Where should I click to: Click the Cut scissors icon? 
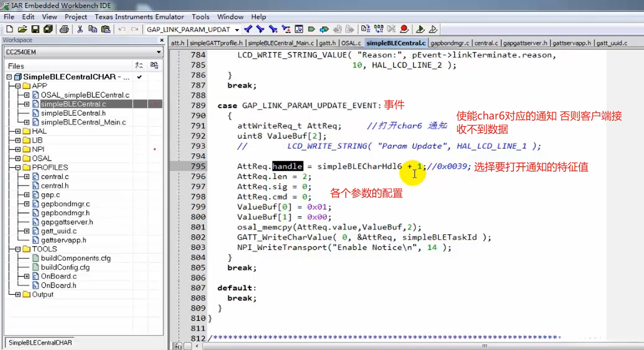click(80, 29)
